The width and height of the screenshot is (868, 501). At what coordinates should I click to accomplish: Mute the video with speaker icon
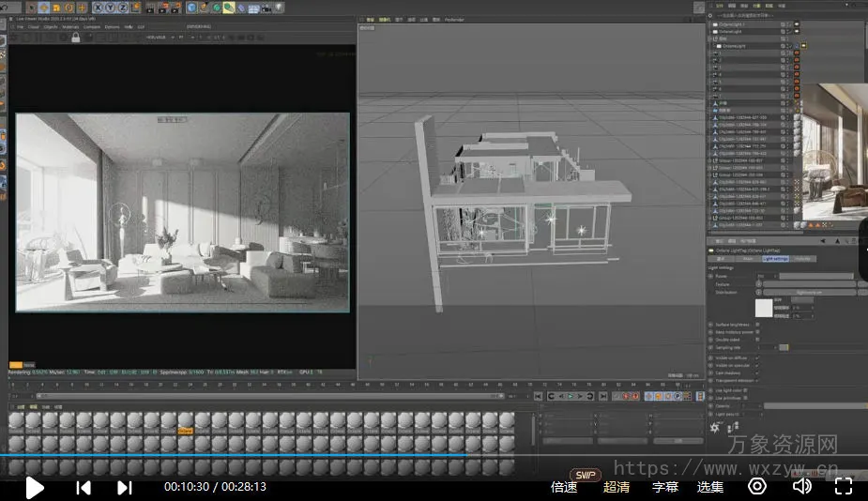click(801, 486)
